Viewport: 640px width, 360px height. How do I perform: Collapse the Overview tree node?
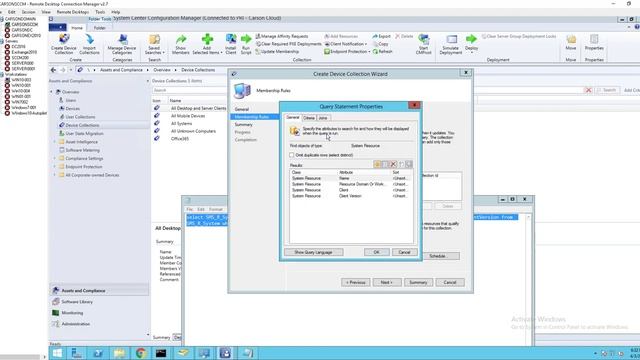click(52, 92)
